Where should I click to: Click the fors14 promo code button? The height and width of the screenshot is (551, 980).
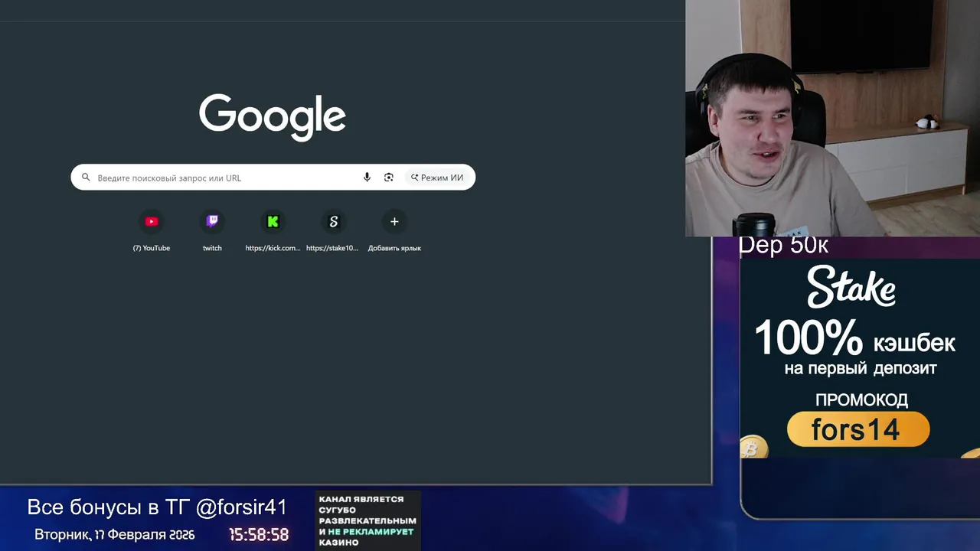[858, 429]
